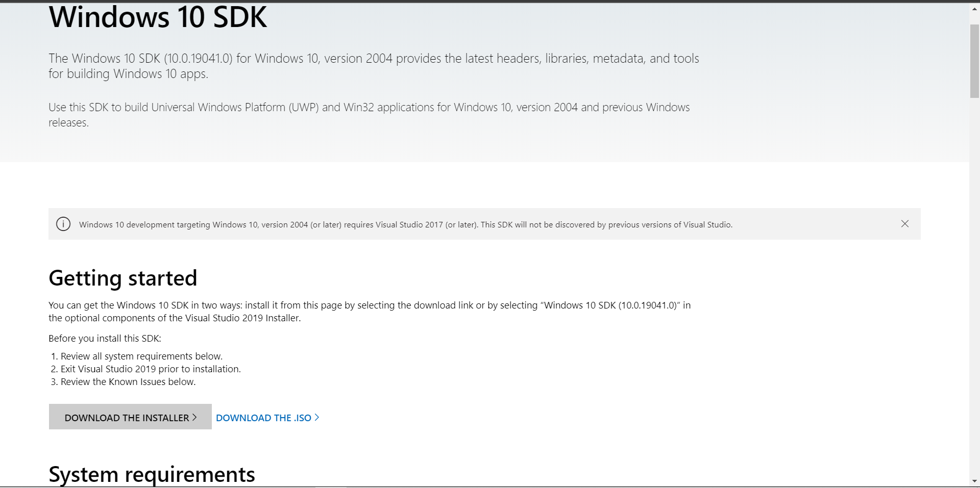Open the DOWNLOAD THE .ISO link
Viewport: 980px width, 488px height.
[x=267, y=418]
